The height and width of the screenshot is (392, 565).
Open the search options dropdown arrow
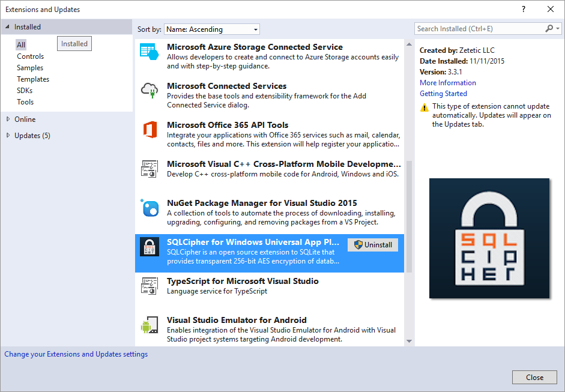point(558,28)
